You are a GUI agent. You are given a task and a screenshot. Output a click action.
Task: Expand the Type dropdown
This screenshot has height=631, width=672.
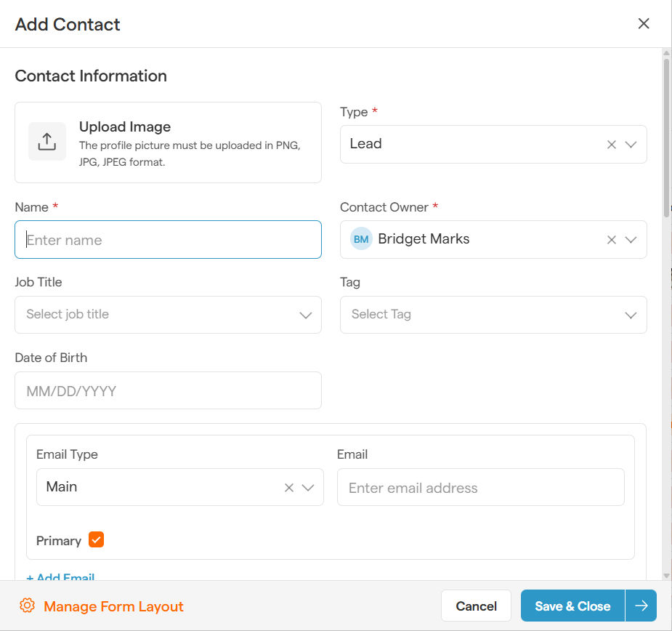pos(631,145)
